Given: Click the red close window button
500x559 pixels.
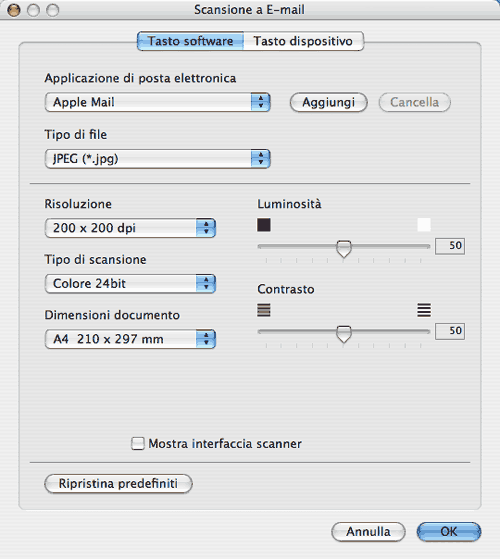Looking at the screenshot, I should [14, 10].
